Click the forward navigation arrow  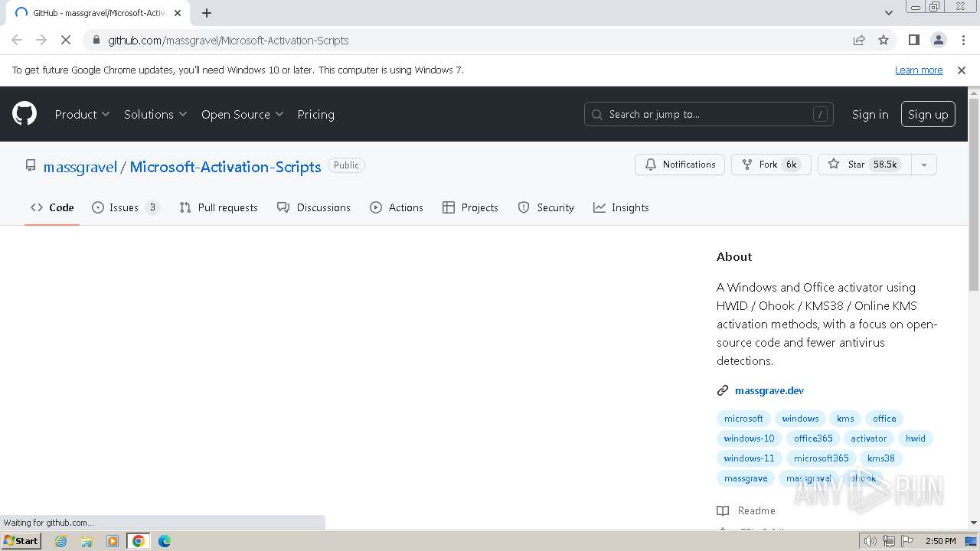coord(41,40)
